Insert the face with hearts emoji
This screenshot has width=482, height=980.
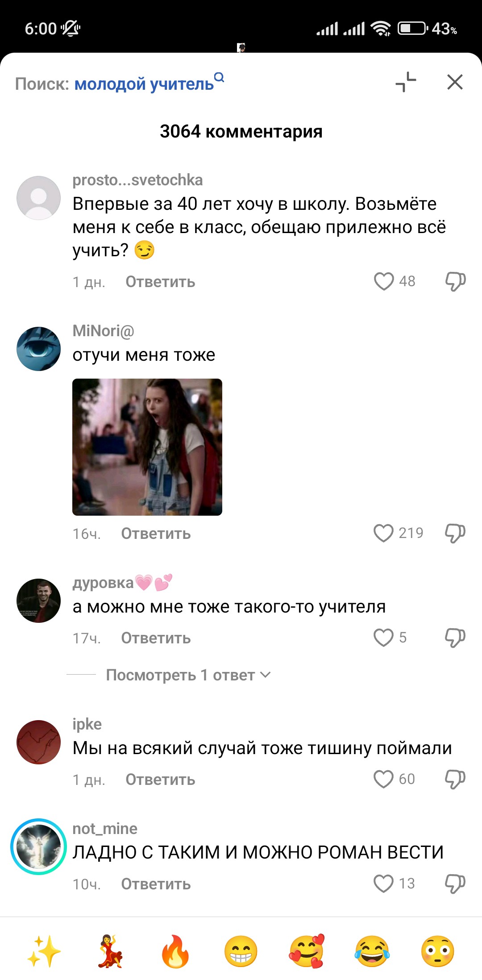coord(307,951)
